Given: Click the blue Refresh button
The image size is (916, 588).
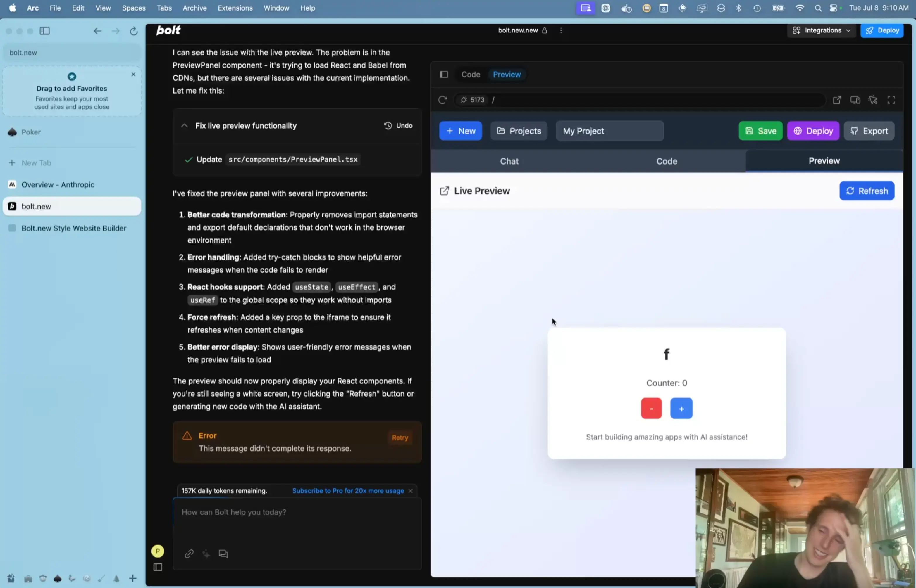Looking at the screenshot, I should tap(867, 191).
